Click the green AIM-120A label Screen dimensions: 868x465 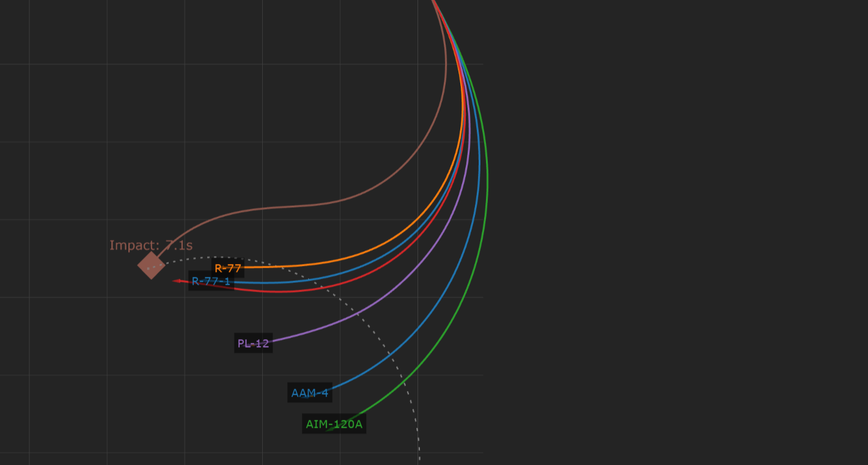(x=334, y=424)
